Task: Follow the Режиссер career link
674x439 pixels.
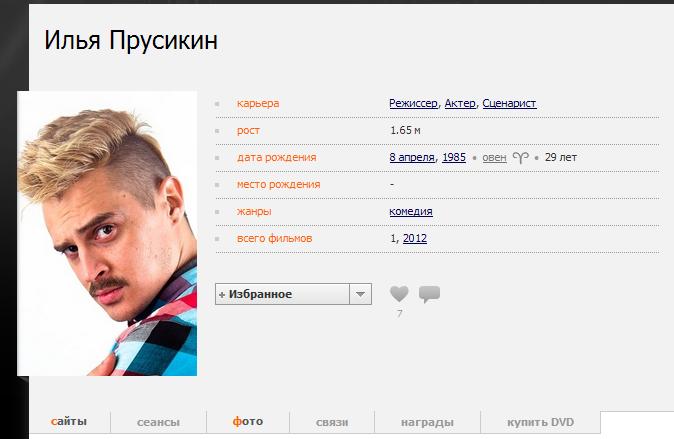Action: coord(413,103)
